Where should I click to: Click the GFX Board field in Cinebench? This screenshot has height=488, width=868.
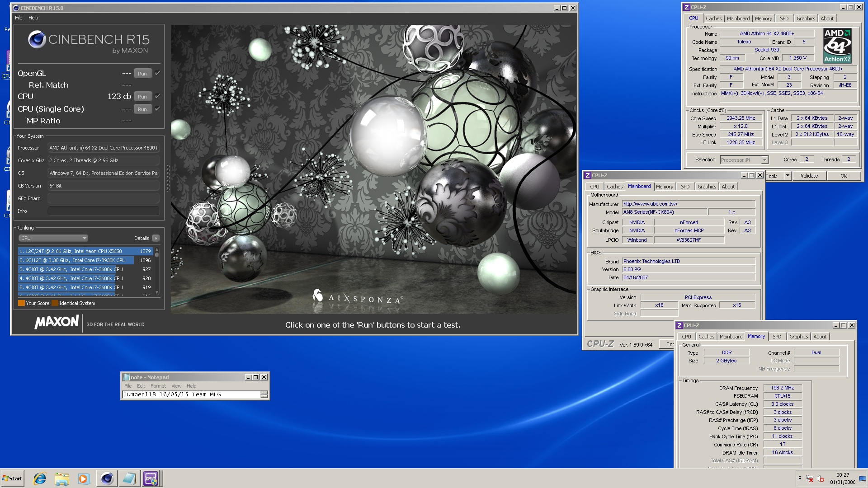[104, 198]
